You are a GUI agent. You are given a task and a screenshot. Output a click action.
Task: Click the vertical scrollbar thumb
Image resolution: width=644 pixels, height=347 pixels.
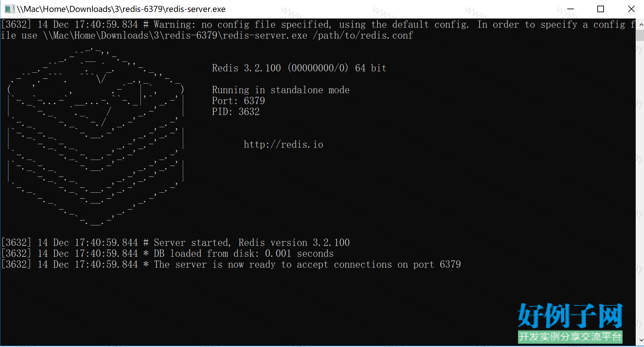coord(640,36)
